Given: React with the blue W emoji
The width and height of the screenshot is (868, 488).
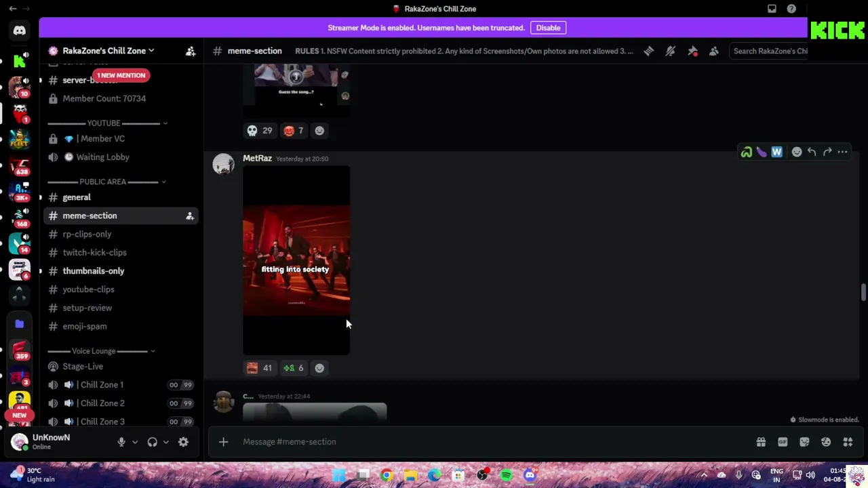Looking at the screenshot, I should tap(776, 152).
